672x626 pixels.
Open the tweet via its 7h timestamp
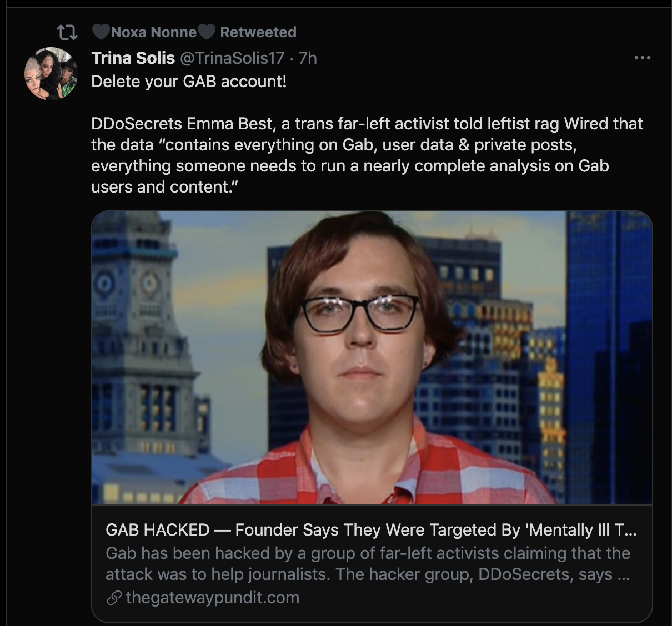[308, 58]
